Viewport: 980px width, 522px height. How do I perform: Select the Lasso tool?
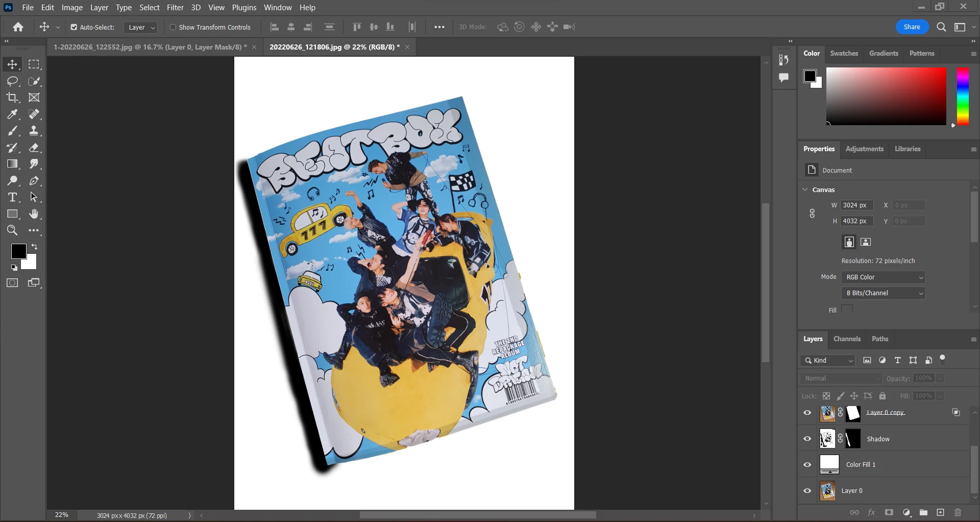pyautogui.click(x=12, y=81)
